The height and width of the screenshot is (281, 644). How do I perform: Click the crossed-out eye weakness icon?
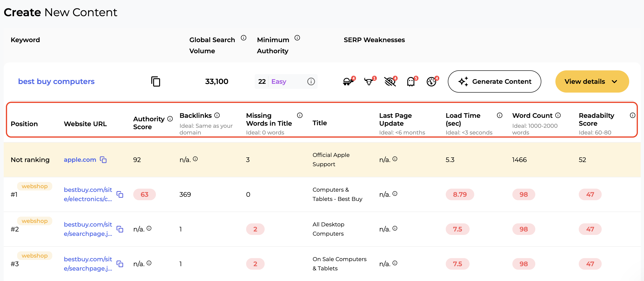390,81
